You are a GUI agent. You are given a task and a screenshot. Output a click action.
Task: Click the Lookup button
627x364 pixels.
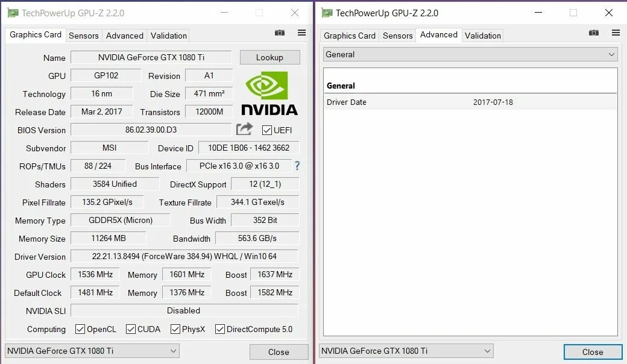270,57
